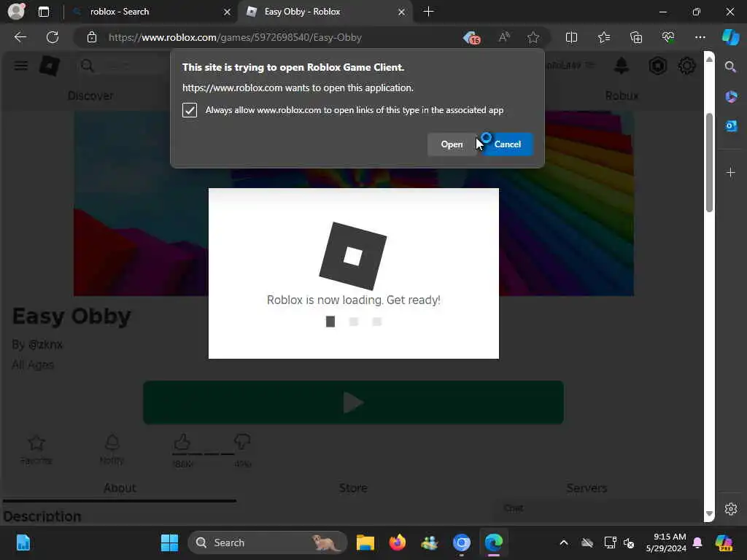Screen dimensions: 747x560
Task: Click scrollbar down arrow
Action: (x=709, y=514)
